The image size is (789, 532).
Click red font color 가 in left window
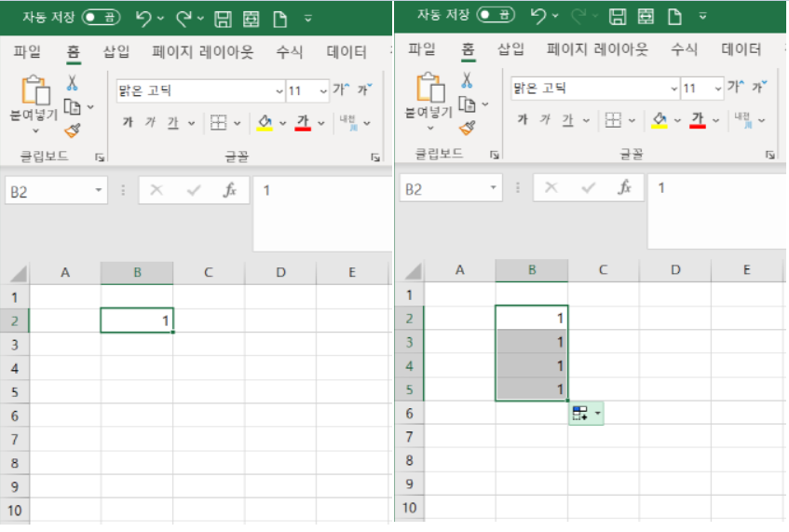point(303,122)
